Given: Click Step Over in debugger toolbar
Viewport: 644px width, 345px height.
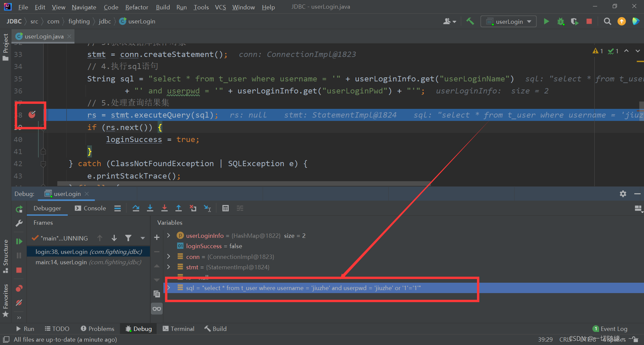Looking at the screenshot, I should pyautogui.click(x=136, y=208).
